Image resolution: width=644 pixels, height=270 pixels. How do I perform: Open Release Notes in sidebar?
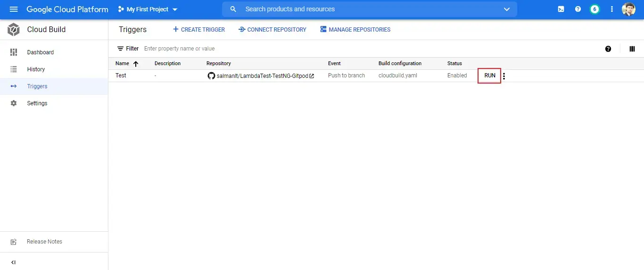coord(54,242)
